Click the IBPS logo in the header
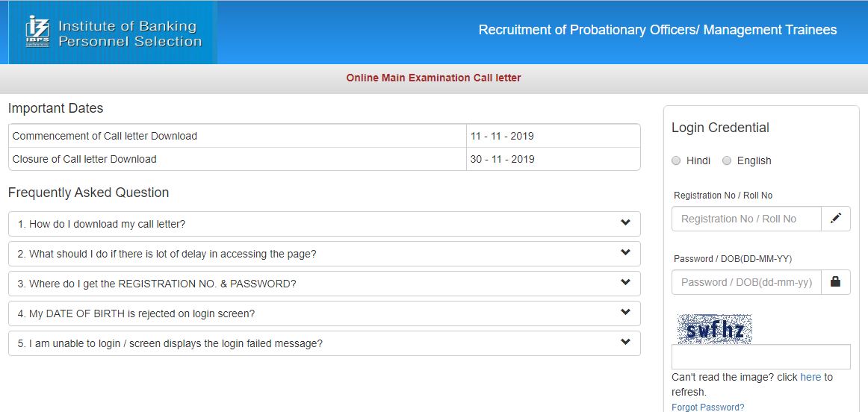Viewport: 868px width, 412px height. pyautogui.click(x=37, y=32)
